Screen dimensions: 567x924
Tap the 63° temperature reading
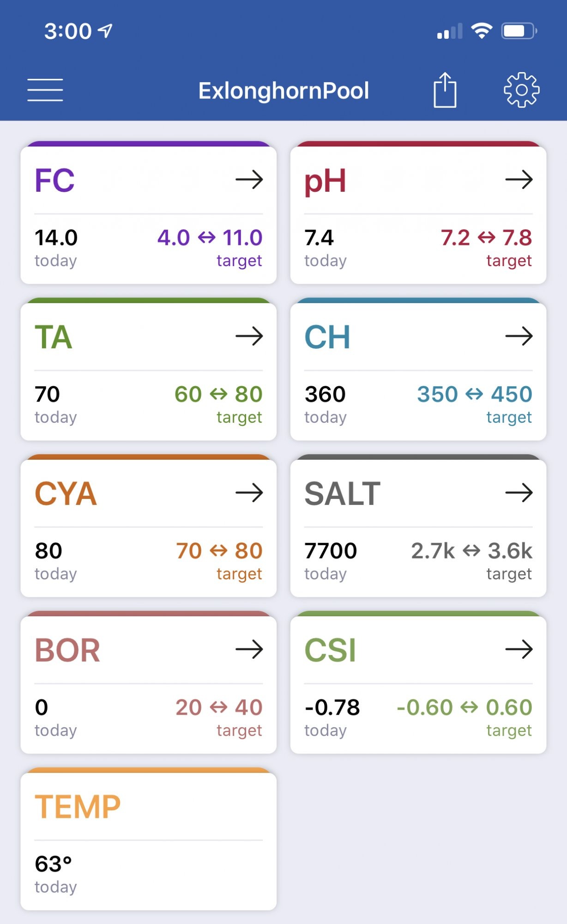coord(53,864)
